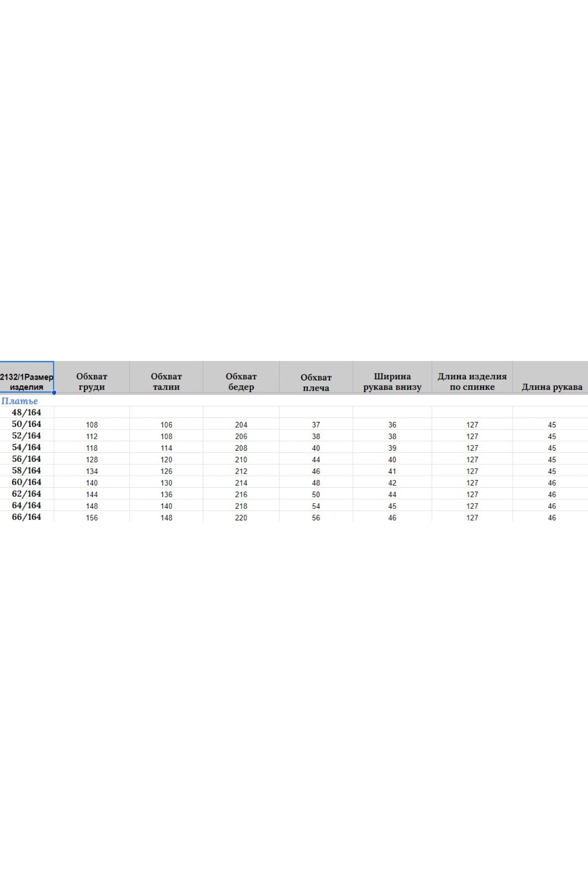Click the 48/164 size row label

pos(26,412)
